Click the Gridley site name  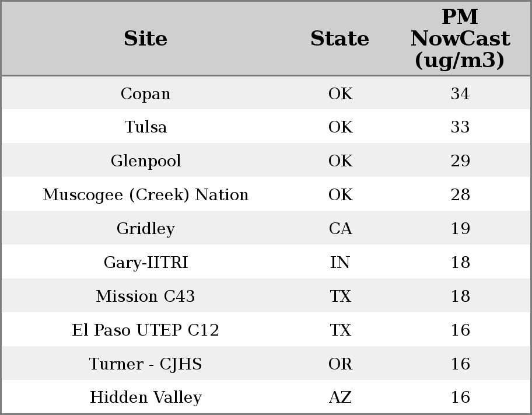(x=146, y=229)
